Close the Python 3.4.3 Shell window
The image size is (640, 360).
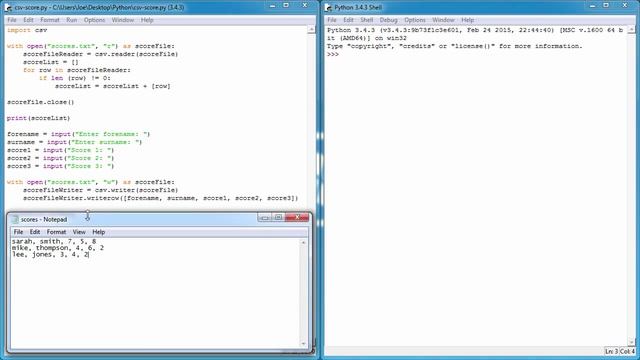pos(625,5)
